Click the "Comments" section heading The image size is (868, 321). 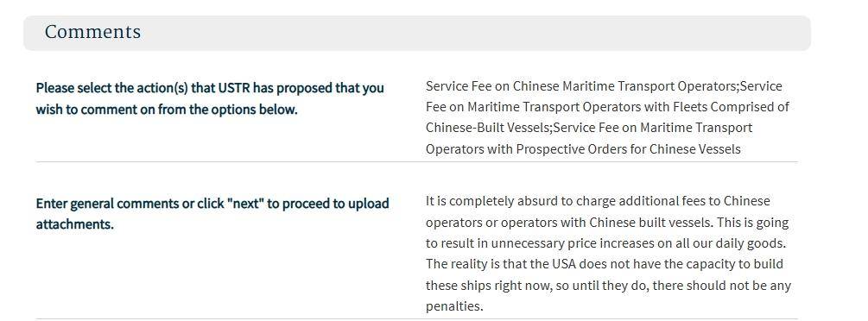click(x=92, y=32)
